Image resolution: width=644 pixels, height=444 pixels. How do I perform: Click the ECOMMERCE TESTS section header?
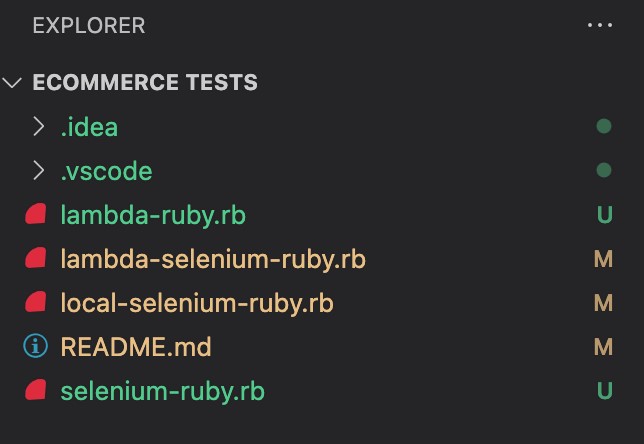click(145, 83)
